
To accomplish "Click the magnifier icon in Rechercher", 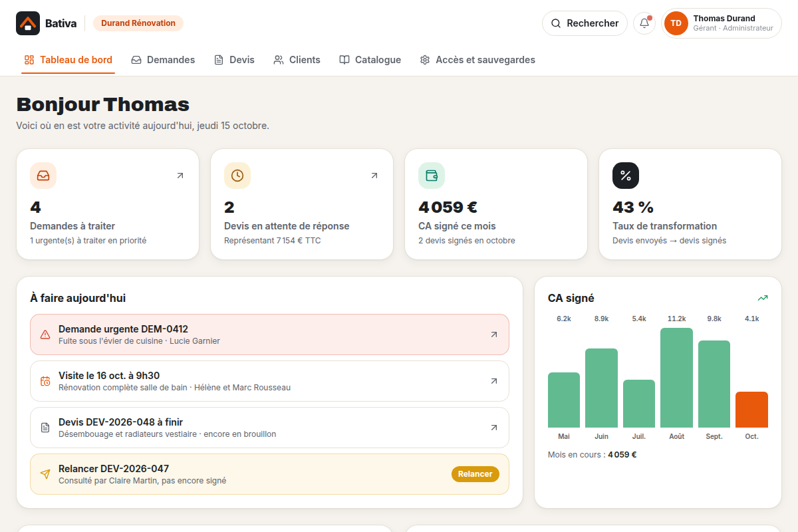I will 556,23.
